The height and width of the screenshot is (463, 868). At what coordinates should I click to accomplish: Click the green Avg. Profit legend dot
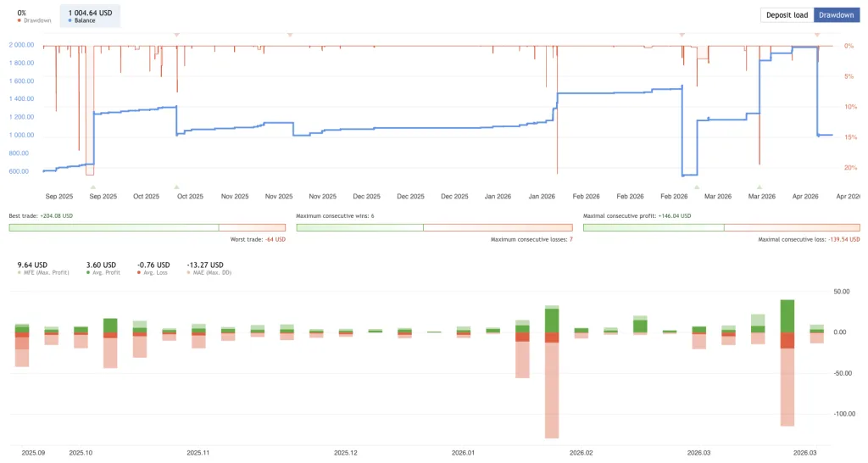(x=89, y=275)
